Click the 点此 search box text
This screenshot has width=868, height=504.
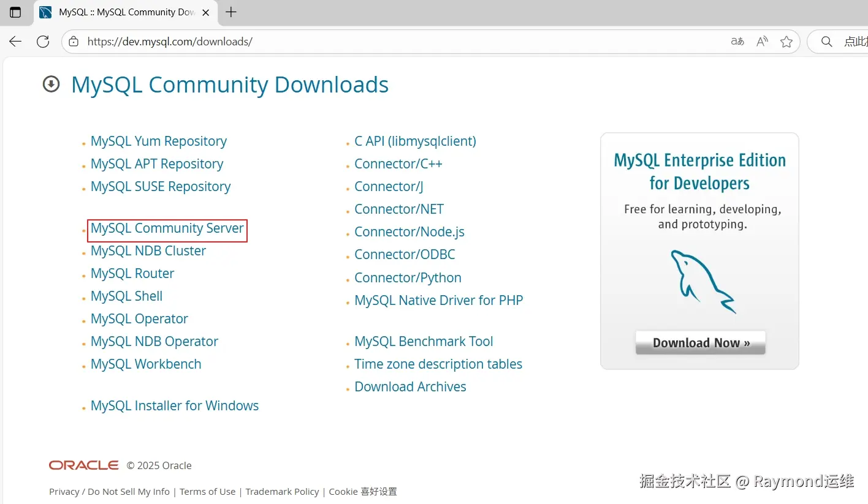pyautogui.click(x=856, y=42)
